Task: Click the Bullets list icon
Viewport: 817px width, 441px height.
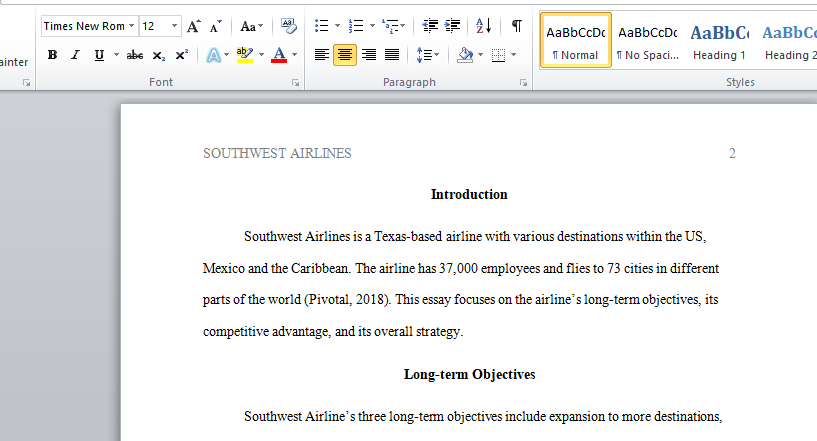Action: [x=321, y=26]
